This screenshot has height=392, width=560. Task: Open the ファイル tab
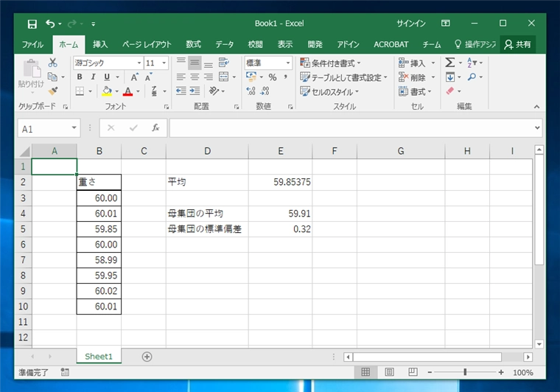32,44
